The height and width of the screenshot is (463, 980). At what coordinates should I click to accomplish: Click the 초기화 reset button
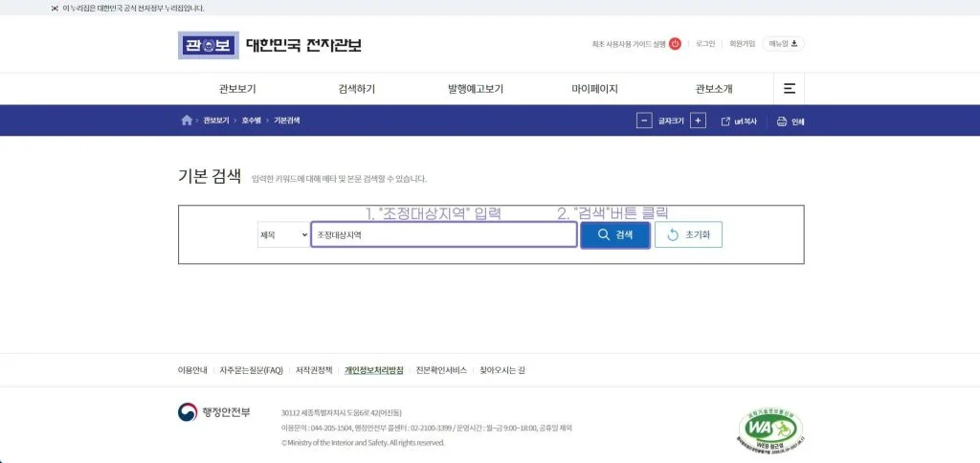point(689,235)
